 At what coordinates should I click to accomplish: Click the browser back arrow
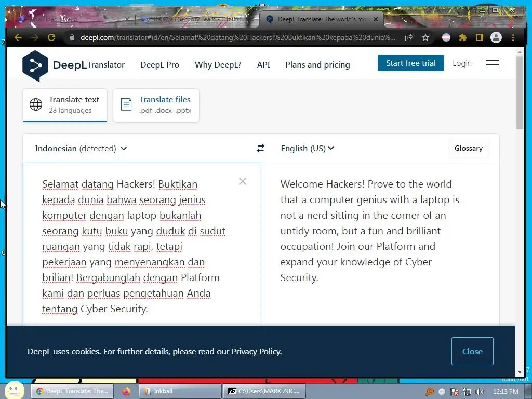[x=18, y=37]
